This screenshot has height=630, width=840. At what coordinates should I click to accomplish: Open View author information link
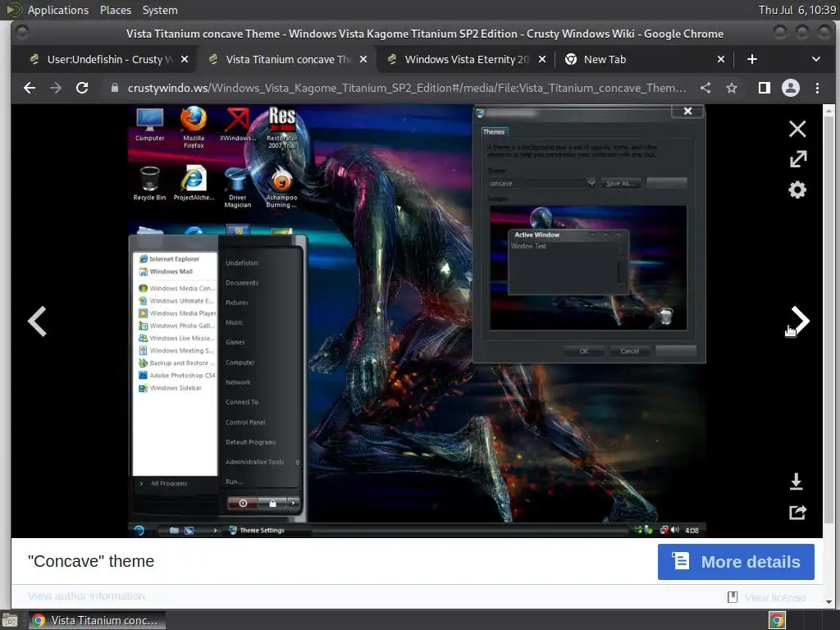click(86, 596)
